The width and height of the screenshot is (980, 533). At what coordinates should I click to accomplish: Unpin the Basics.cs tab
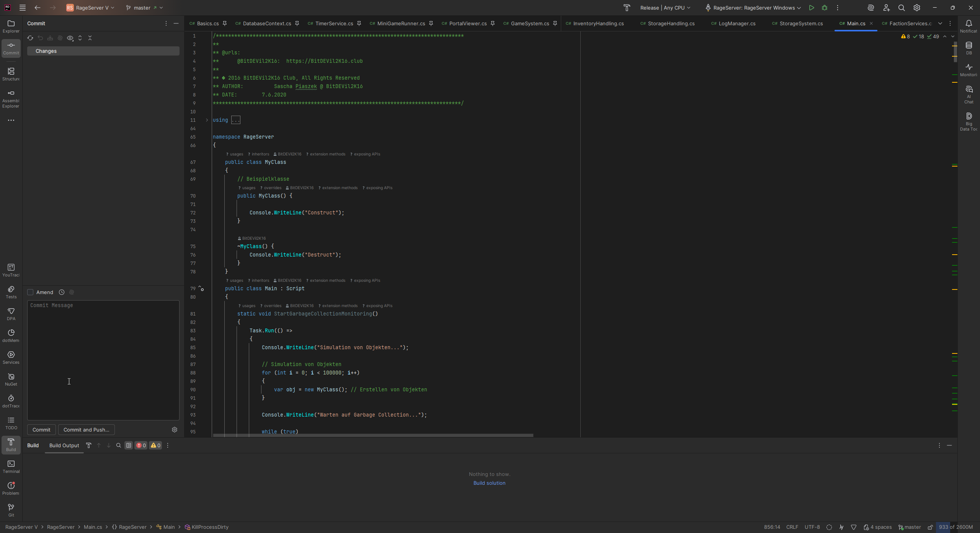tap(225, 23)
